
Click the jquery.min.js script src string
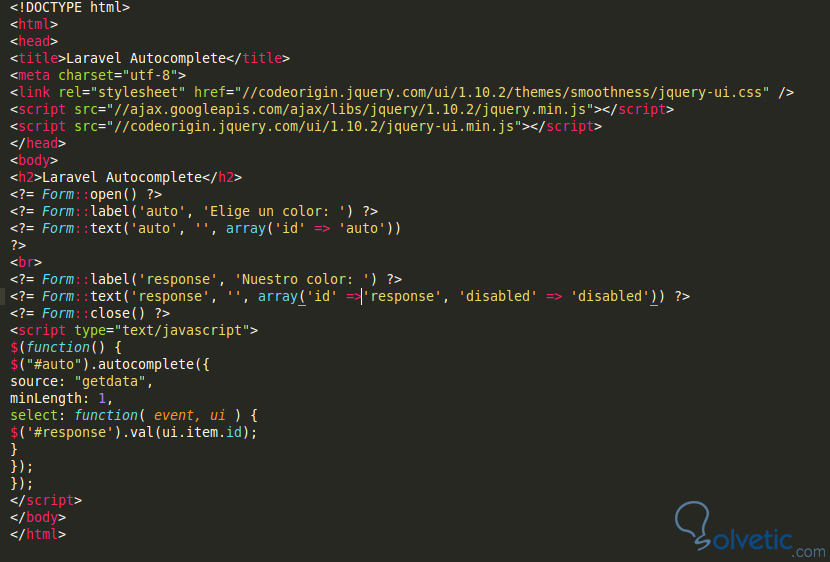click(350, 110)
